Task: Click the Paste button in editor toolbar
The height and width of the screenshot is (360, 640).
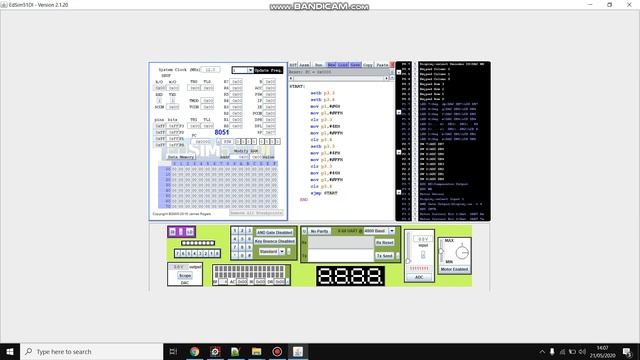Action: pos(382,65)
